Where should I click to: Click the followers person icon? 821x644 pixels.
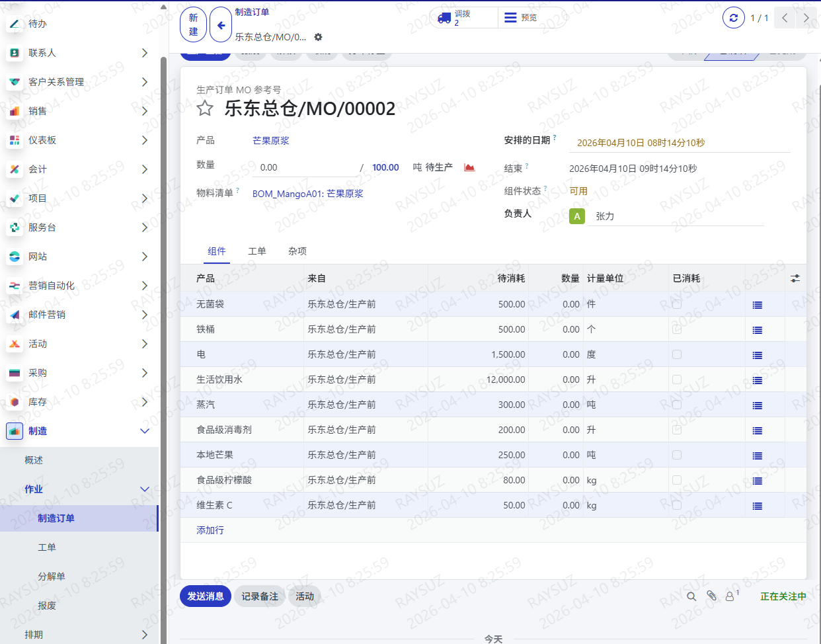pos(730,596)
